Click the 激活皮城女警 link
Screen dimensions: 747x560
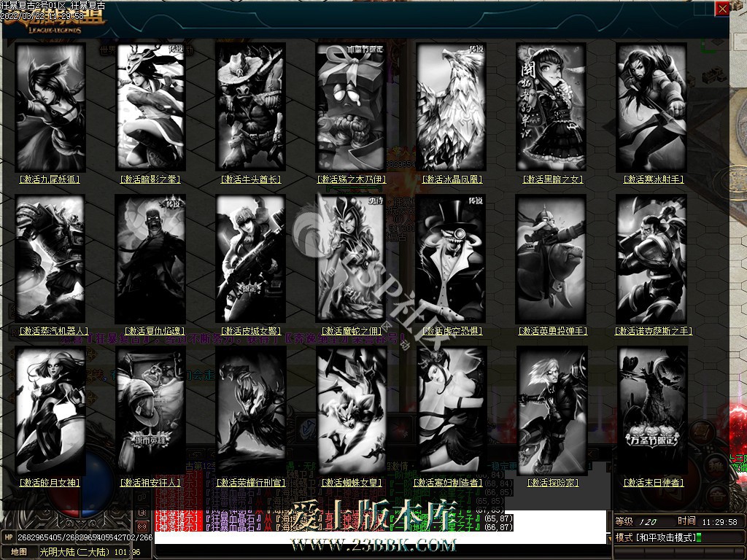click(x=251, y=331)
